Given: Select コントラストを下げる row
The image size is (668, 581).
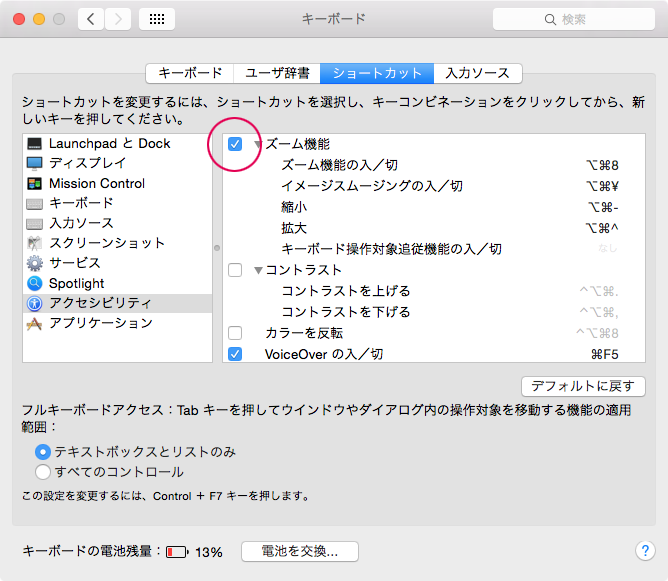Looking at the screenshot, I should tap(434, 312).
